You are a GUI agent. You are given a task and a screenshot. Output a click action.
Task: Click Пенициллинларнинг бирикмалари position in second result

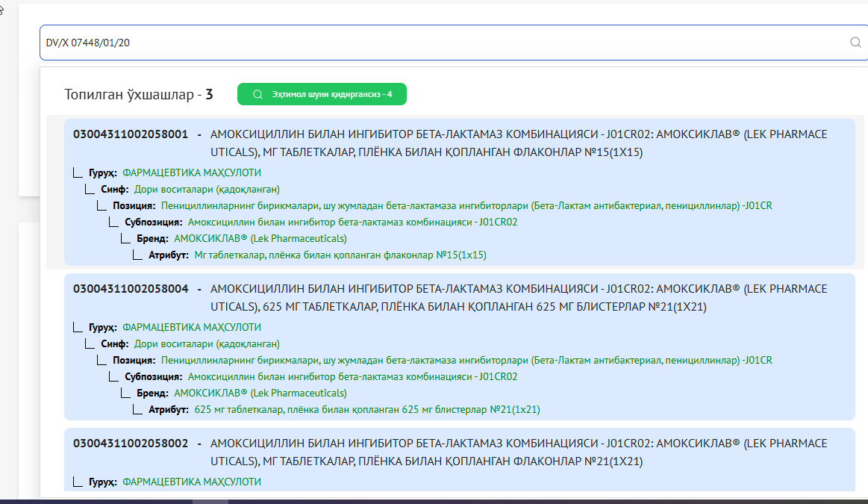(466, 361)
